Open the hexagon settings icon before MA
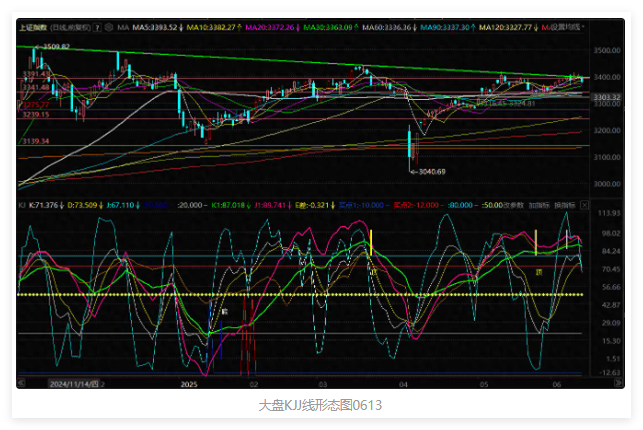Screen dimensions: 643x430 pos(109,27)
